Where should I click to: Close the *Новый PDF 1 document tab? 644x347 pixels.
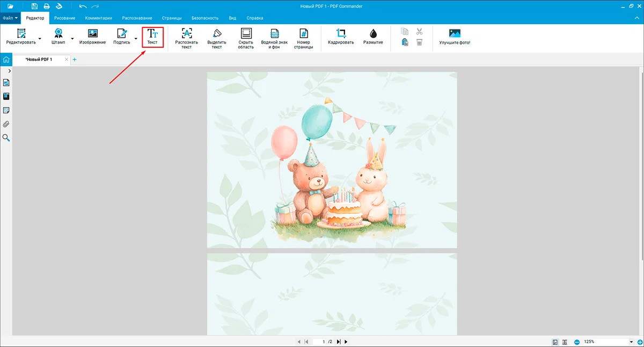[67, 60]
